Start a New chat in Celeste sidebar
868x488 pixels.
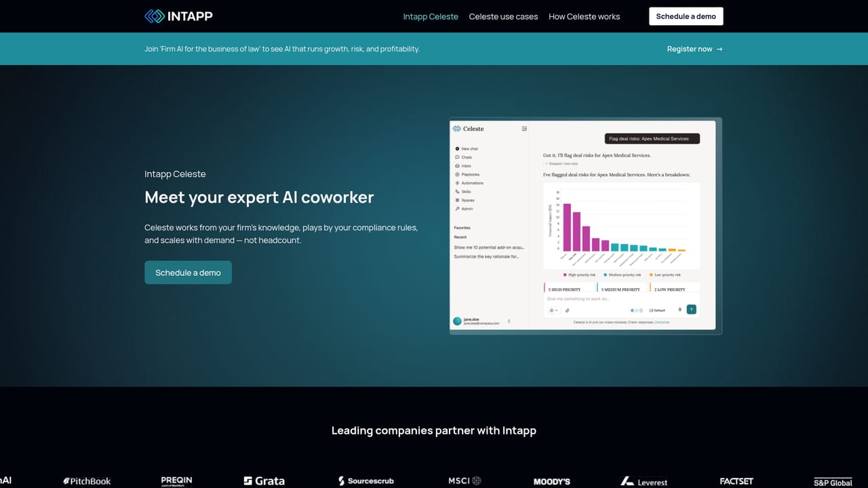click(467, 148)
